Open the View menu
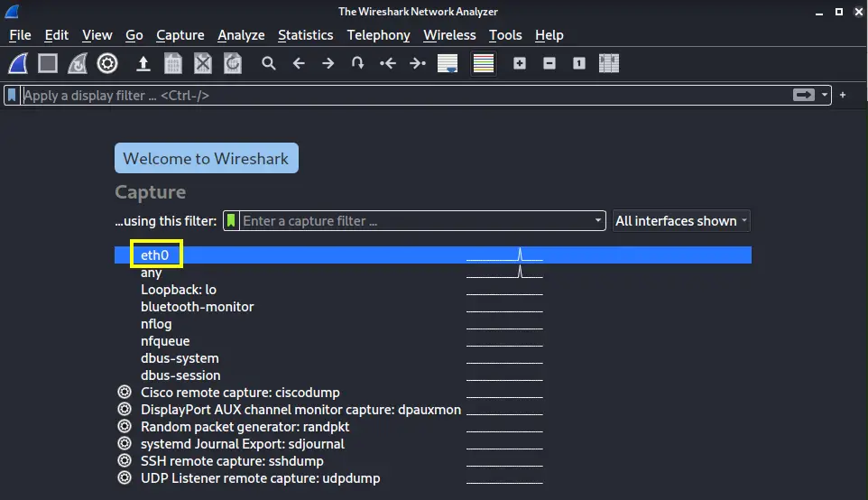Screen dimensions: 868x500 coord(97,35)
